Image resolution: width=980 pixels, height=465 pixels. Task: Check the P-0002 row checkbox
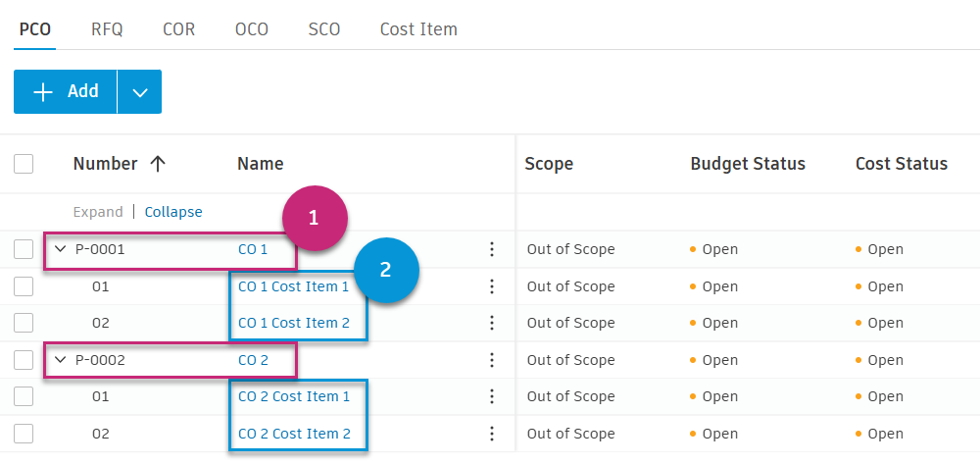click(24, 360)
